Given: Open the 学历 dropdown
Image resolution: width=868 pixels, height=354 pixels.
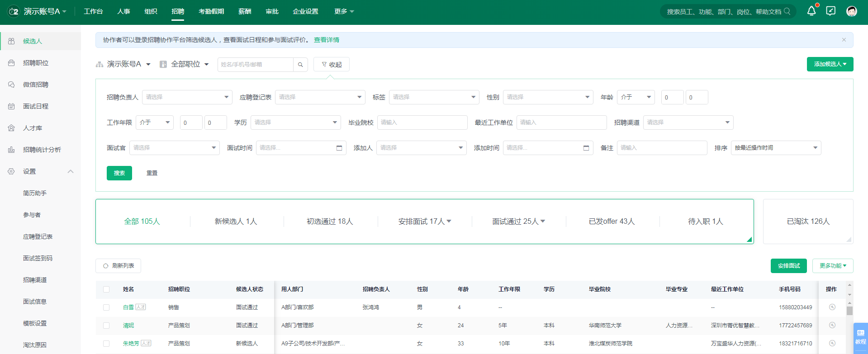Looking at the screenshot, I should [x=296, y=123].
